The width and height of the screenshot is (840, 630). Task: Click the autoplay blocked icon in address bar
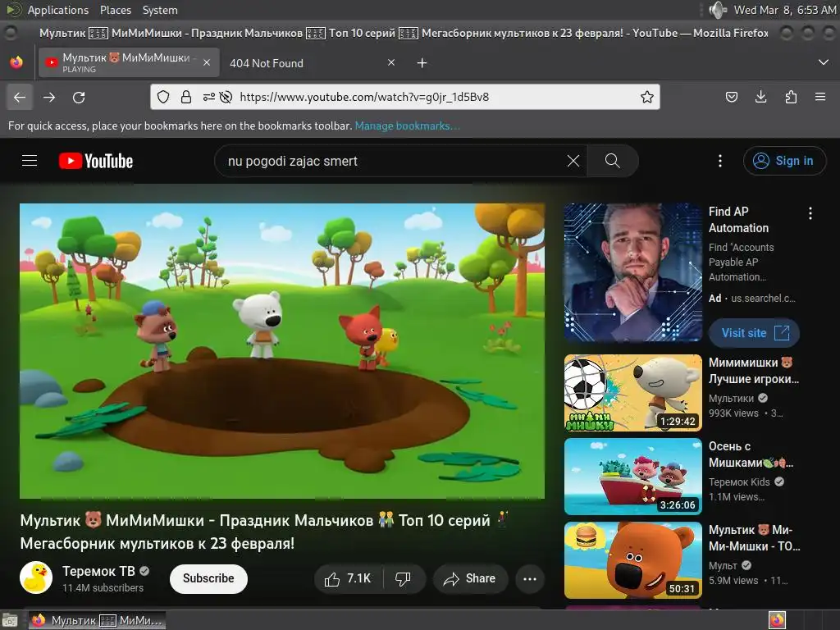coord(226,97)
